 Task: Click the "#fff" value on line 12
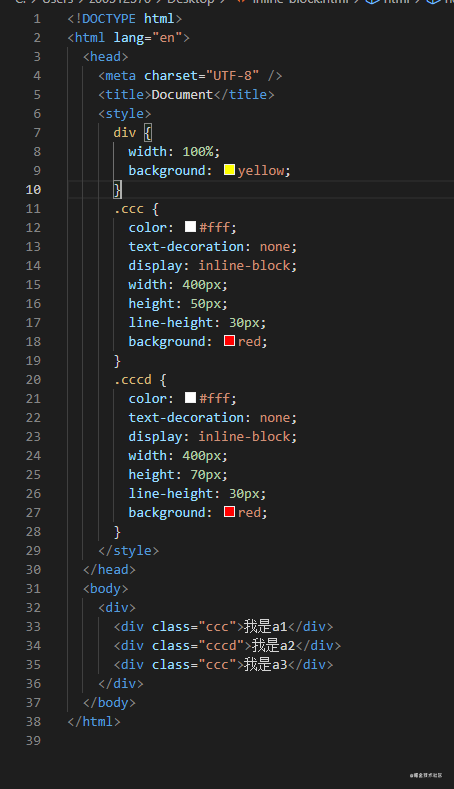215,227
